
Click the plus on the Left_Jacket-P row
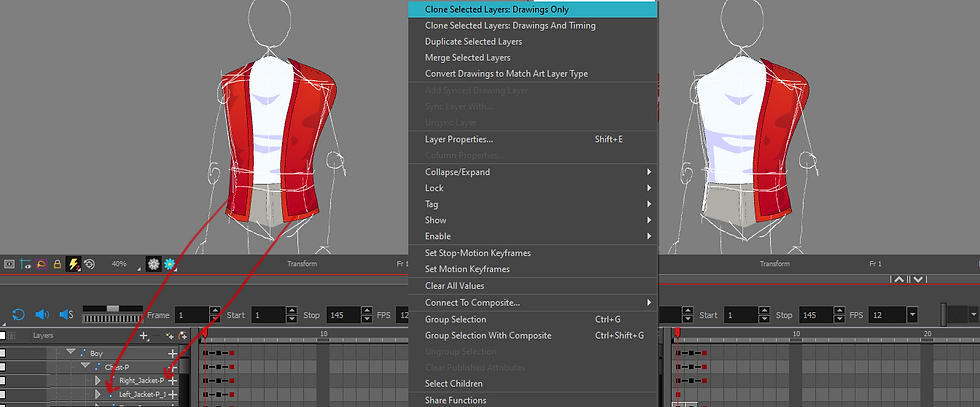pyautogui.click(x=173, y=394)
